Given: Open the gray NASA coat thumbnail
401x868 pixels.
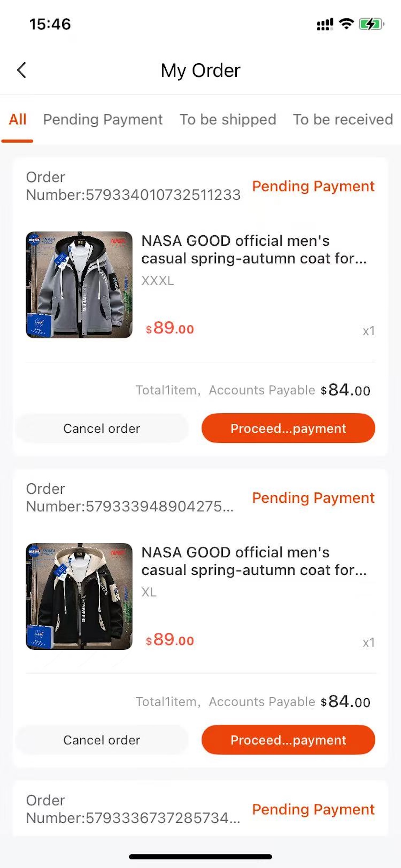Looking at the screenshot, I should pos(79,285).
